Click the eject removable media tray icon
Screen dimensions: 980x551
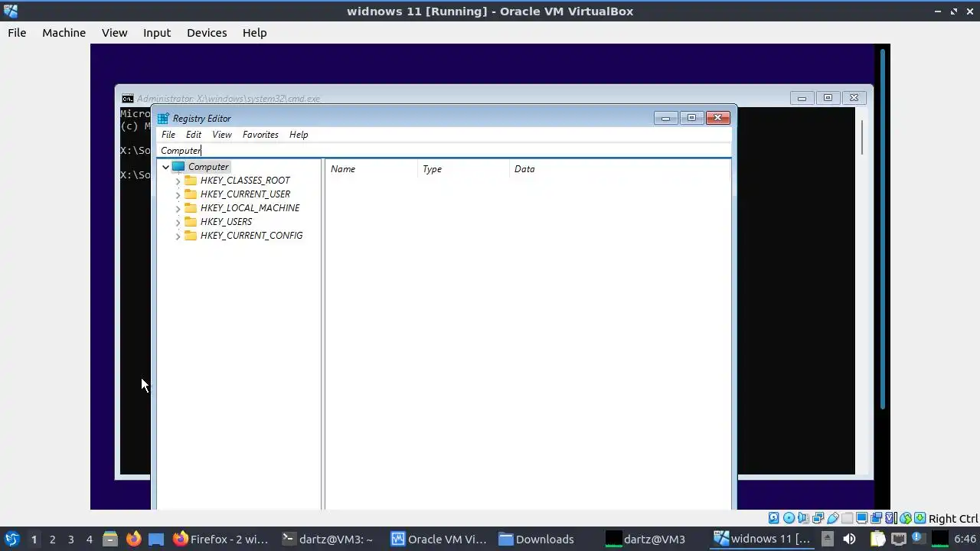click(828, 539)
